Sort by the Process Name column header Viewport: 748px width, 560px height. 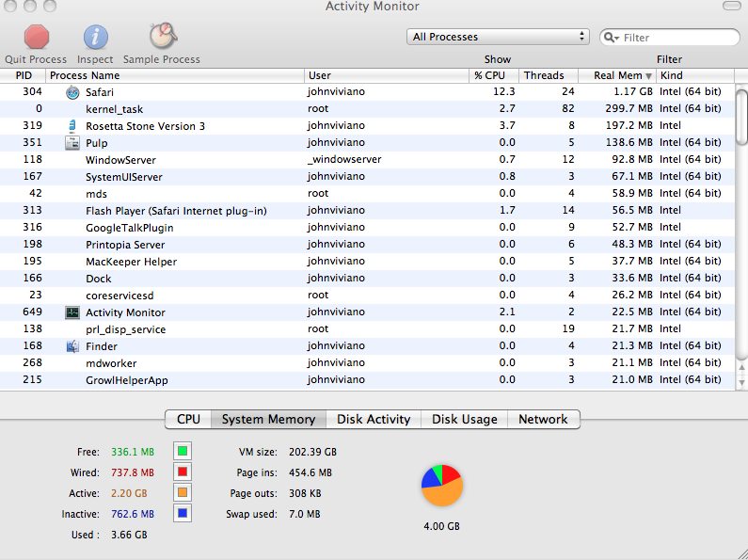175,75
